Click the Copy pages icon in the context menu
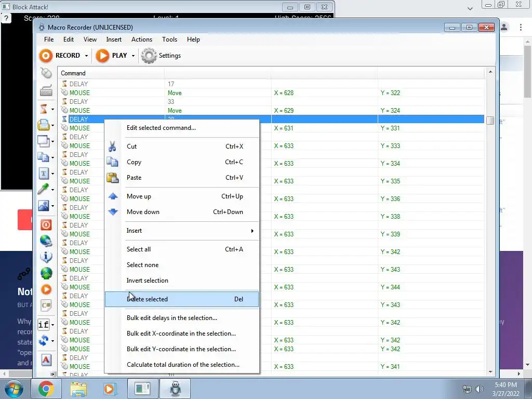 (x=112, y=162)
